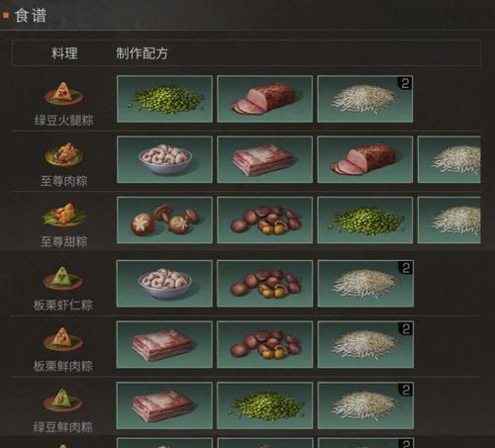This screenshot has width=495, height=448.
Task: Select the 板栗鲜肉粽 dish icon
Action: (x=62, y=339)
